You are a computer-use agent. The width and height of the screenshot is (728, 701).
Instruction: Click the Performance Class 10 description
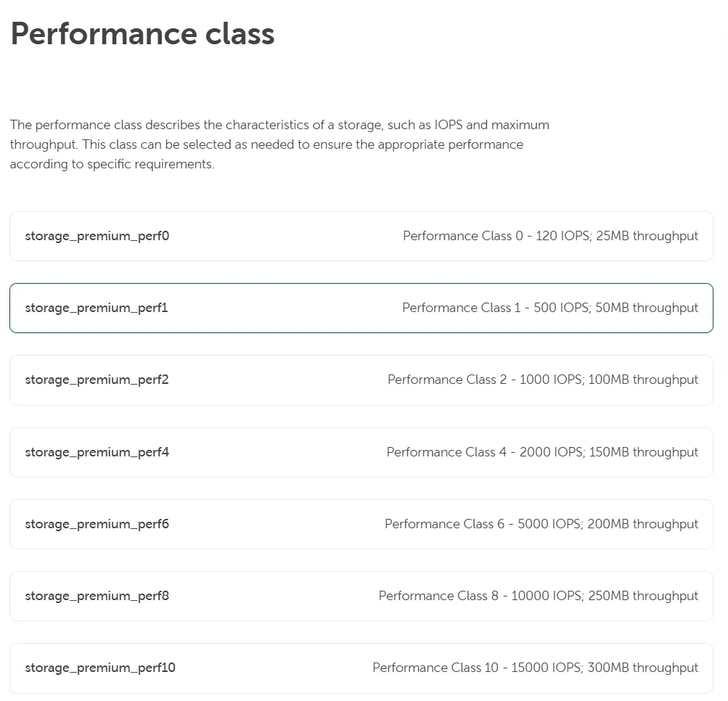point(535,667)
